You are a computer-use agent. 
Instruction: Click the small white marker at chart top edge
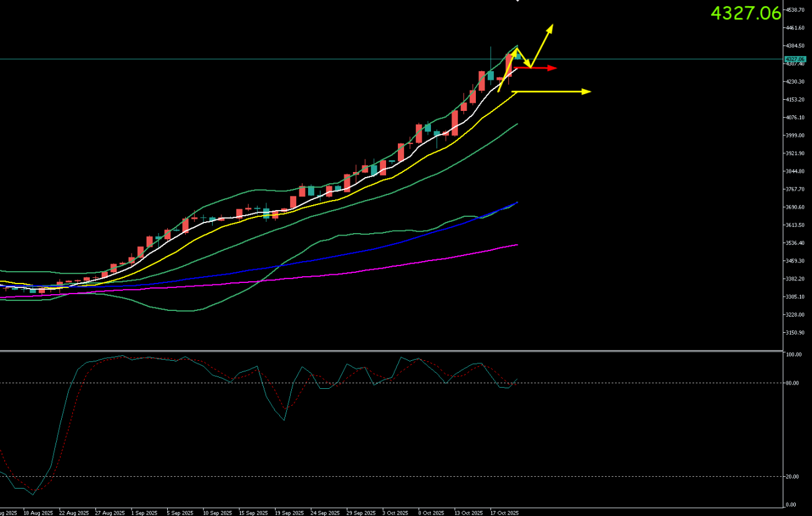[517, 1]
